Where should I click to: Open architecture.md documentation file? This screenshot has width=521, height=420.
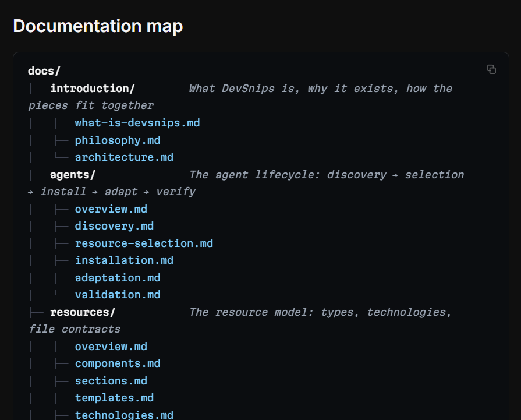pos(124,157)
